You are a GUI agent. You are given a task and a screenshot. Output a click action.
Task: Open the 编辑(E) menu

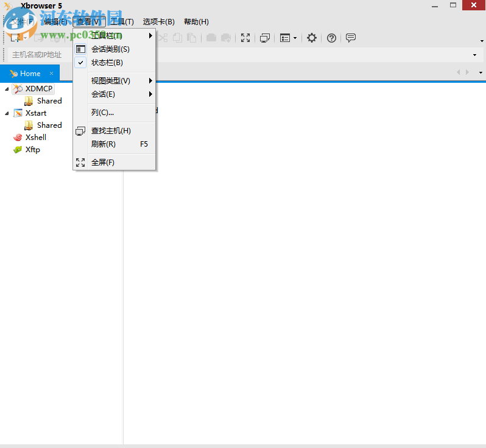55,22
